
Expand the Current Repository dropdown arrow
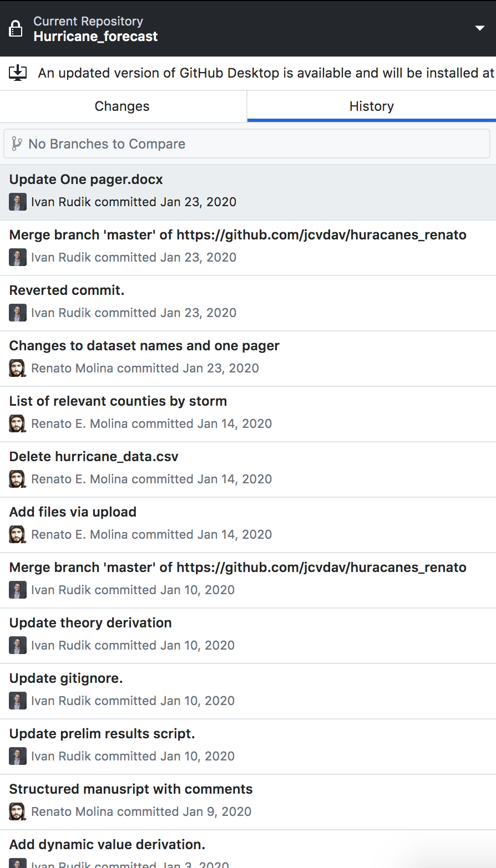pyautogui.click(x=480, y=28)
